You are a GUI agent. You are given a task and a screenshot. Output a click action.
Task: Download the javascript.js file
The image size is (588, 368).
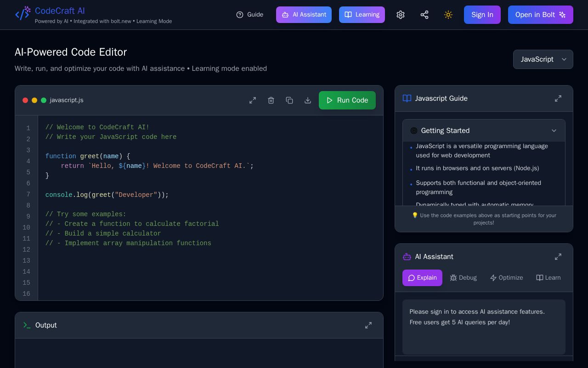308,100
